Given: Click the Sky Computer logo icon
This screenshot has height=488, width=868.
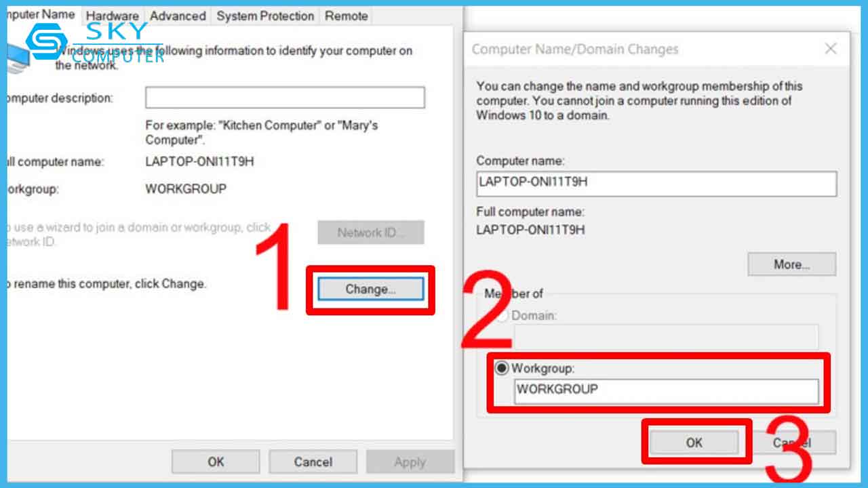Looking at the screenshot, I should [x=46, y=43].
